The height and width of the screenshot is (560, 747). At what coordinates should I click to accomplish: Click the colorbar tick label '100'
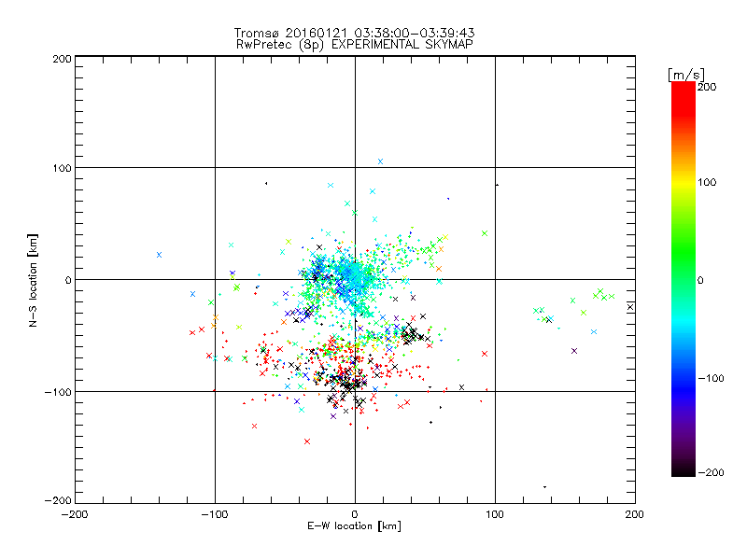707,182
